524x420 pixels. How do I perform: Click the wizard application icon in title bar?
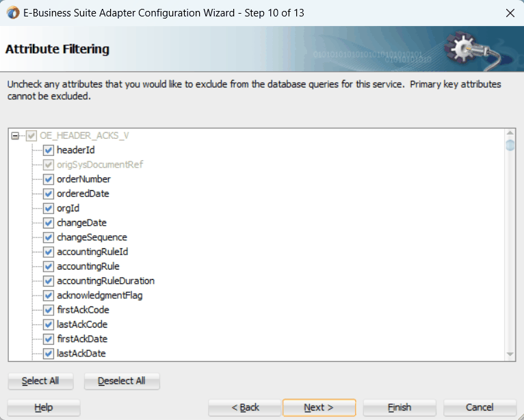coord(13,13)
